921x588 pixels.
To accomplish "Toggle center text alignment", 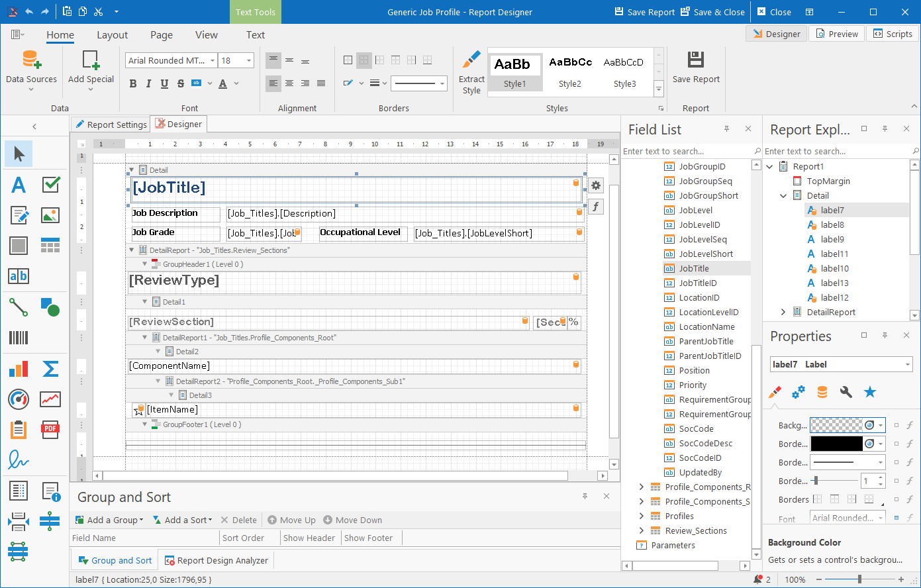I will (x=289, y=83).
